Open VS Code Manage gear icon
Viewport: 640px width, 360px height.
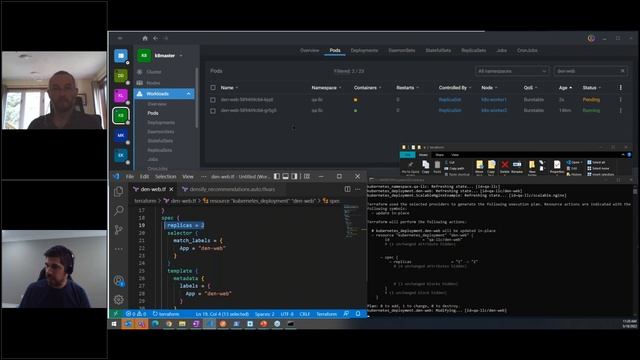point(119,300)
